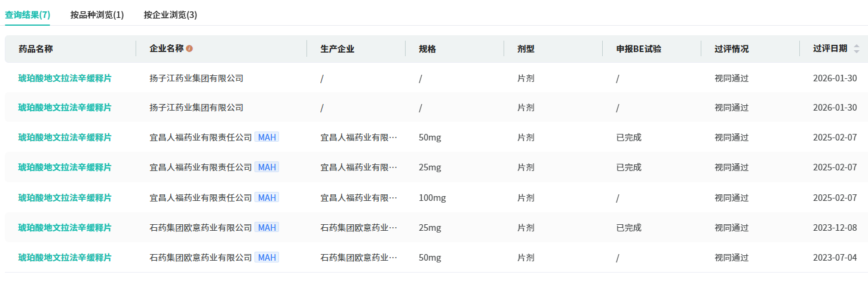This screenshot has width=868, height=281.
Task: Click truncated 生产企业 cell in 石药 50mg row
Action: (358, 257)
